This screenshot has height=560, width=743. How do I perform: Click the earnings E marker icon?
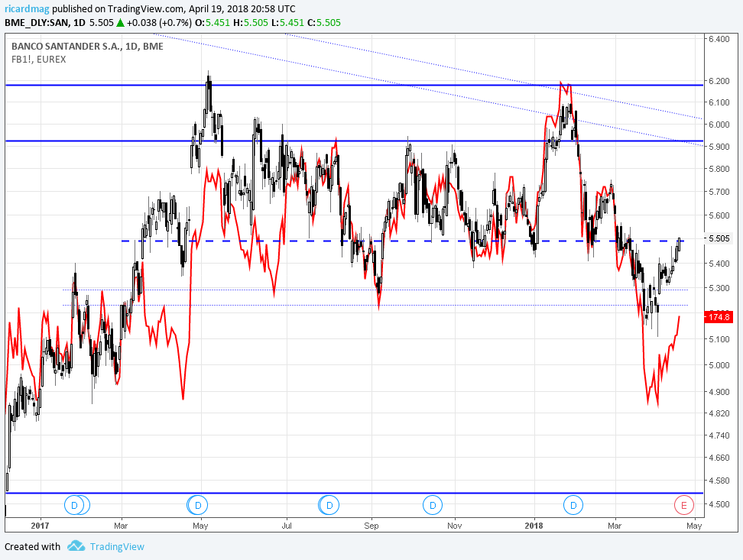pos(684,506)
